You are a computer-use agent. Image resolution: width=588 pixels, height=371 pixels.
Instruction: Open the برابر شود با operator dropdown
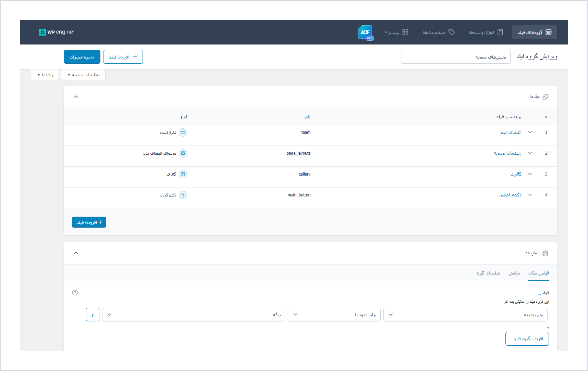point(334,315)
